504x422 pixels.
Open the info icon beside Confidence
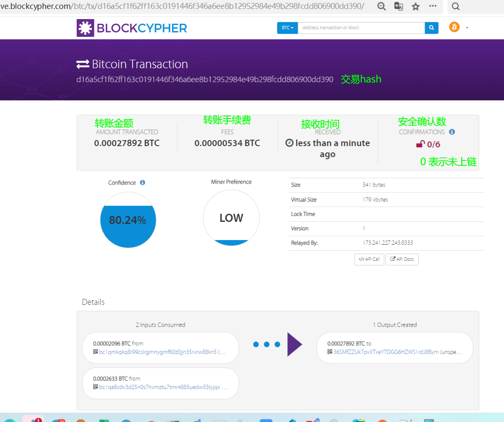pyautogui.click(x=143, y=182)
